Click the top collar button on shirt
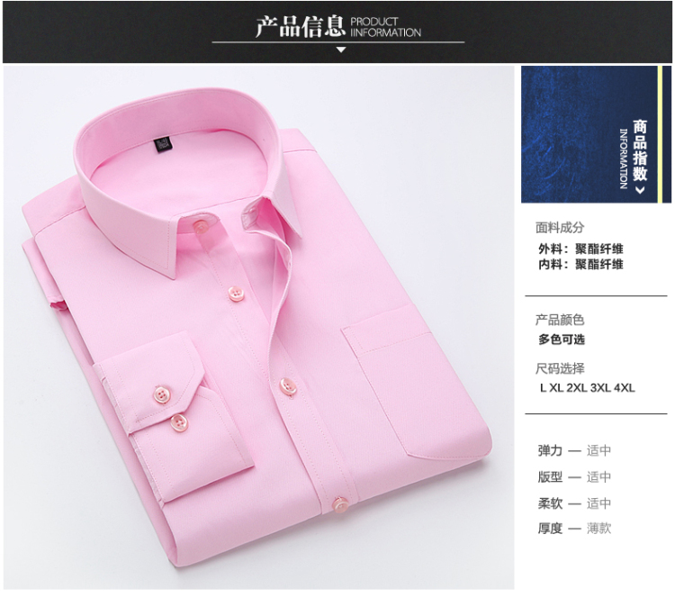 201,227
